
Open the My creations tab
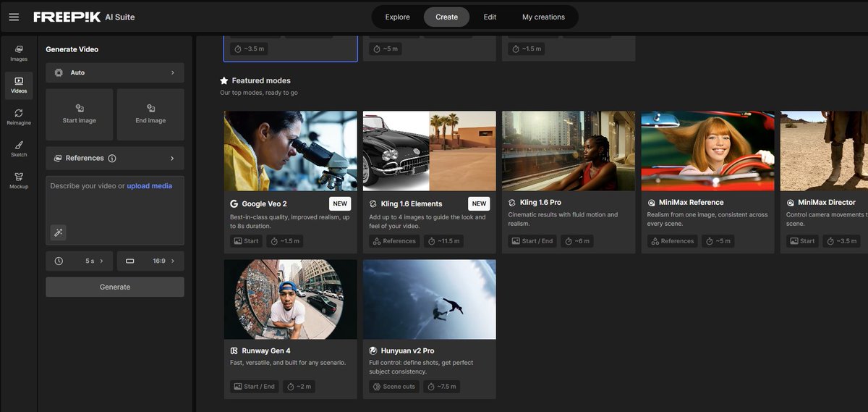click(x=542, y=17)
